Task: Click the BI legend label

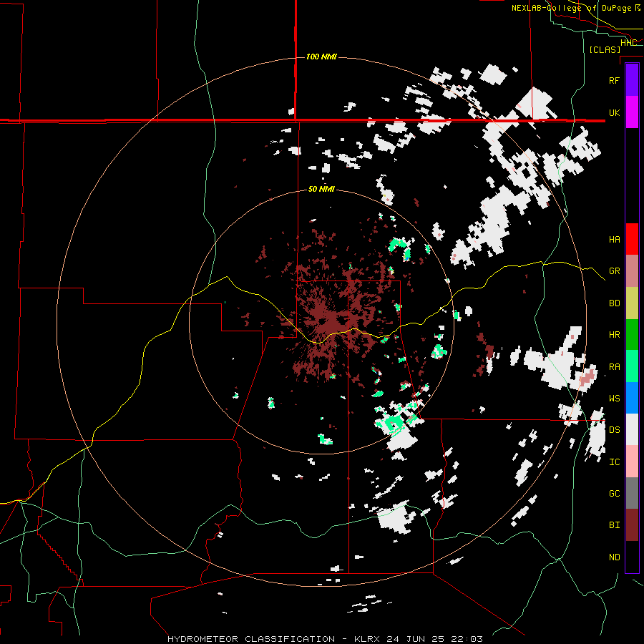Action: tap(614, 525)
